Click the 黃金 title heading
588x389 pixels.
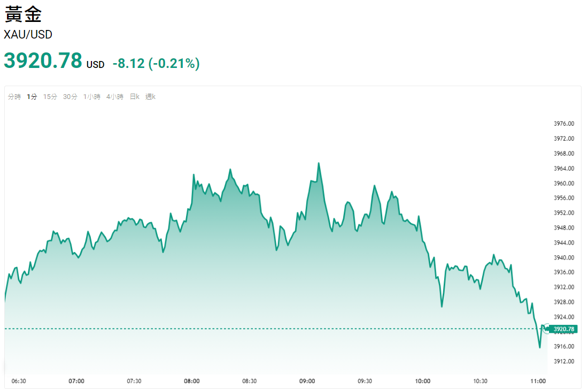23,14
